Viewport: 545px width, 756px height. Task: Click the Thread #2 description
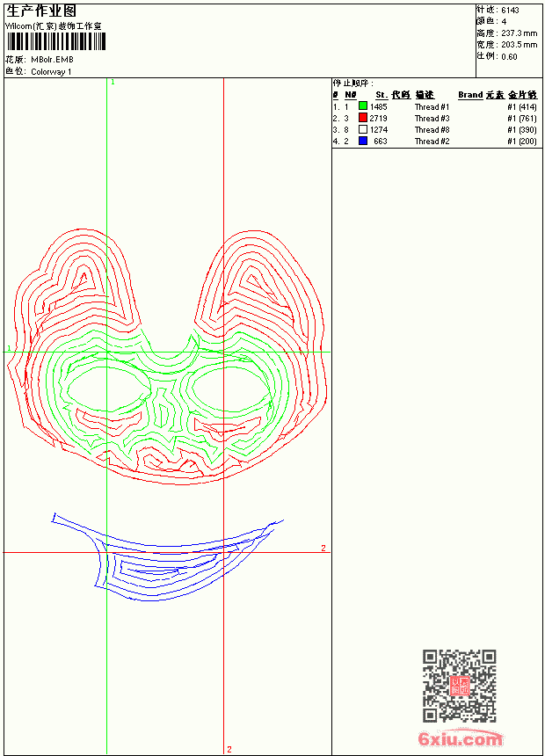pos(432,142)
